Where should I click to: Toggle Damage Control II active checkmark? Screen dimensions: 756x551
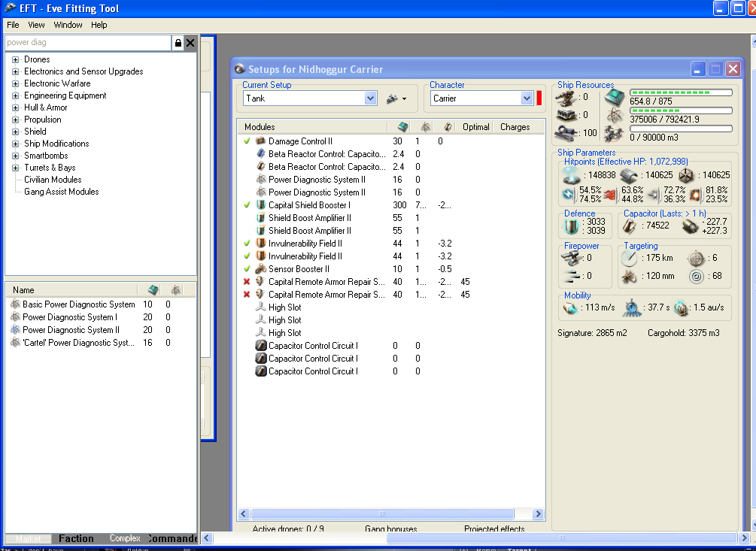247,141
